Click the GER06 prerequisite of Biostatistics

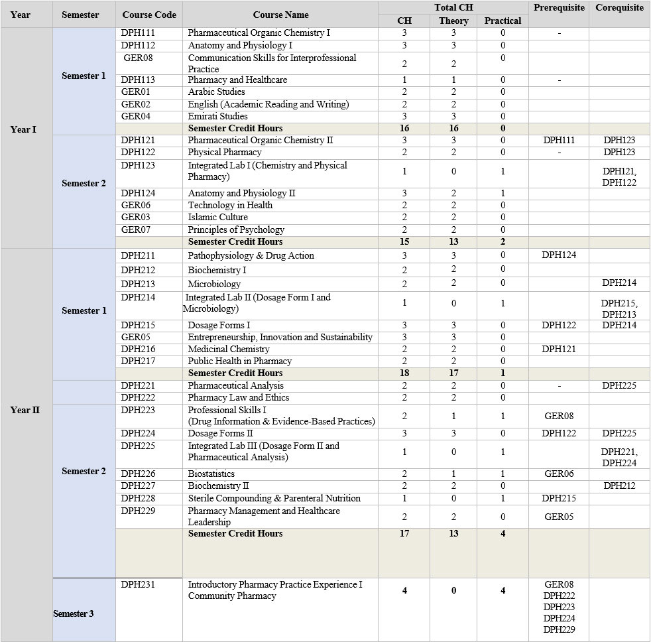(x=559, y=474)
